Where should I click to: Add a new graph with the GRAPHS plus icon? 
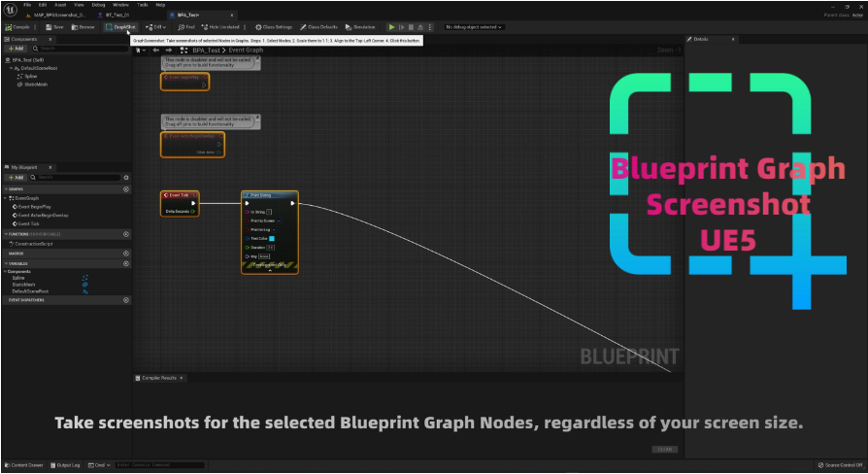pos(126,189)
